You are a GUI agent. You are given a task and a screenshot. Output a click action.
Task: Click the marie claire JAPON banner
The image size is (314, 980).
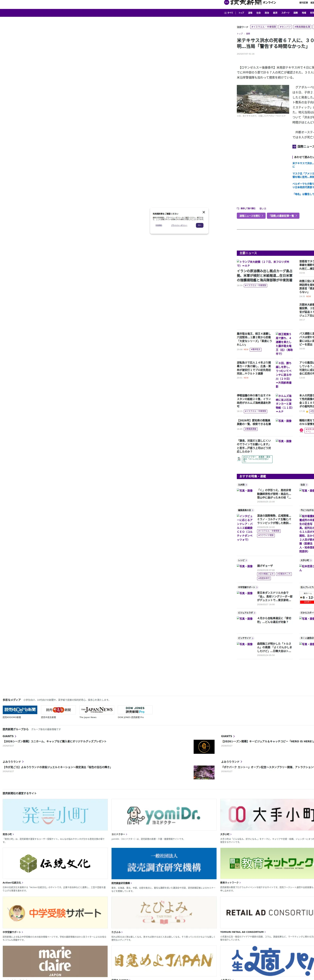(x=55, y=961)
